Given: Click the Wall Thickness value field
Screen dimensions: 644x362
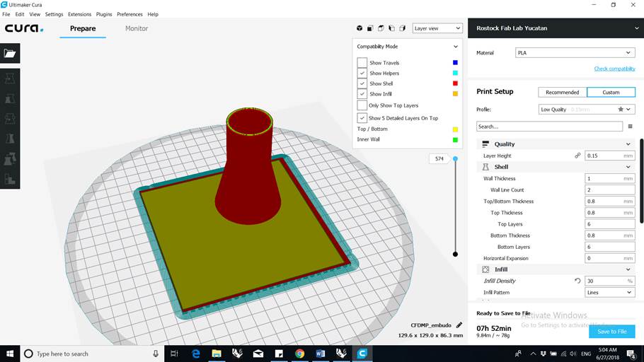Looking at the screenshot, I should 609,179.
